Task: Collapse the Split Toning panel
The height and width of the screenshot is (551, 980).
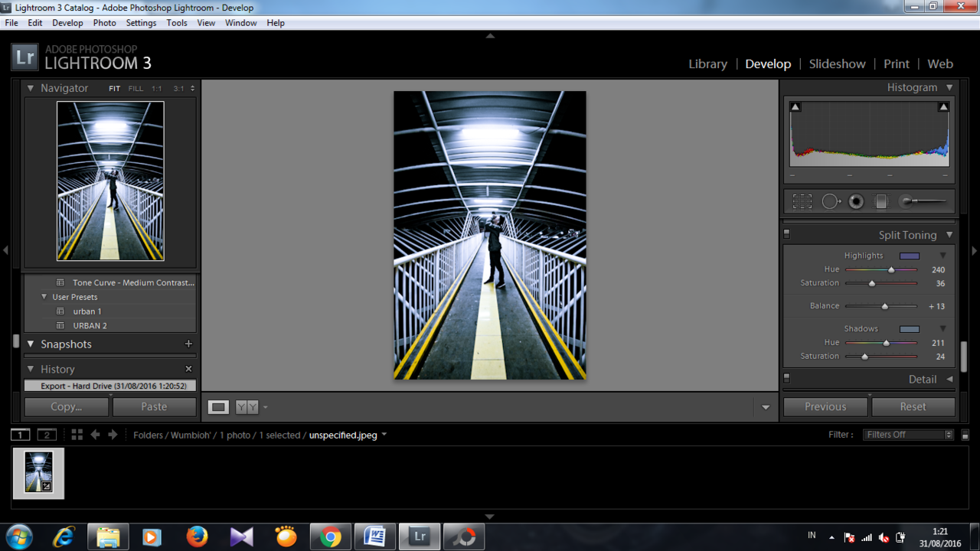Action: pos(949,235)
